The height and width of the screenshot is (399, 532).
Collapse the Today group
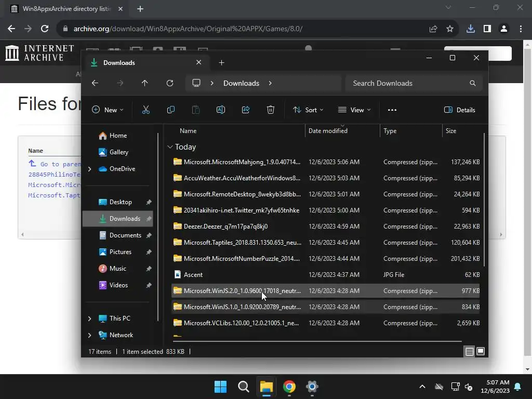coord(170,147)
